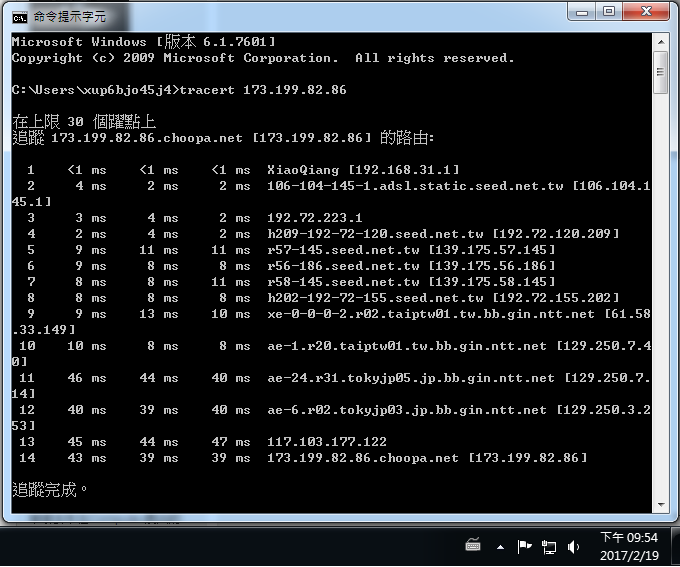Click hostname xe-0-0-0-2.r02.taiptw01.tw.bb.gin.ntt.net
Screen dimensions: 680x567
(x=431, y=314)
